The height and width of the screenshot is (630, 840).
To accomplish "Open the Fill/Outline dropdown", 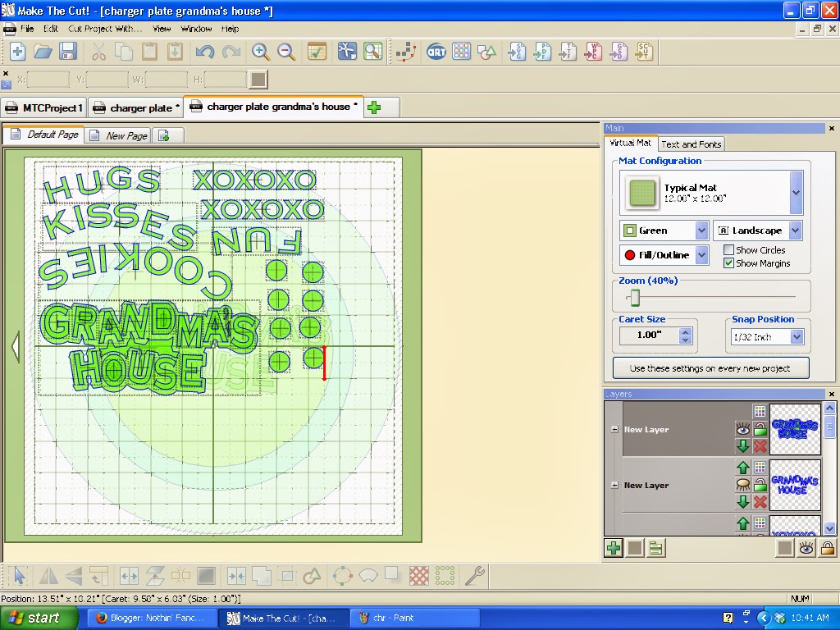I will pos(701,255).
